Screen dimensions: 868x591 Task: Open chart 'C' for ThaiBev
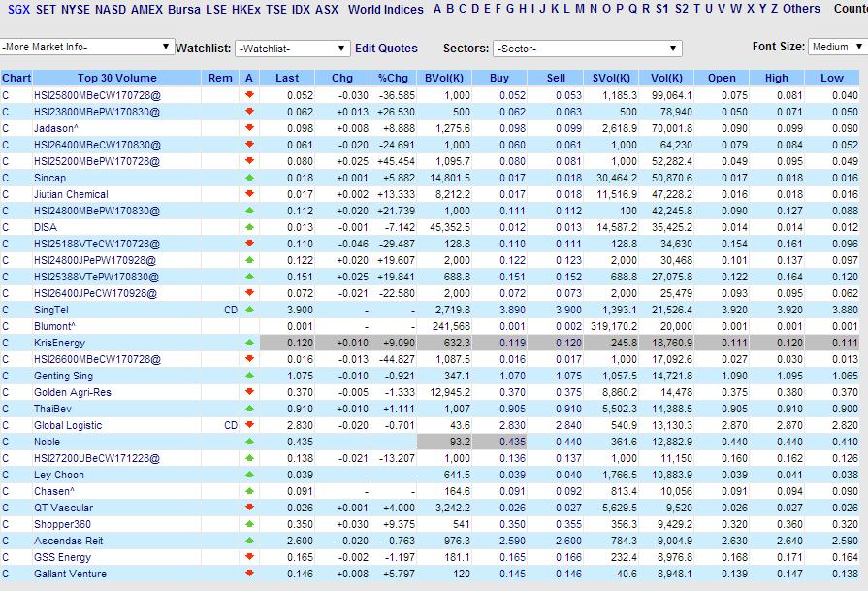[x=6, y=409]
